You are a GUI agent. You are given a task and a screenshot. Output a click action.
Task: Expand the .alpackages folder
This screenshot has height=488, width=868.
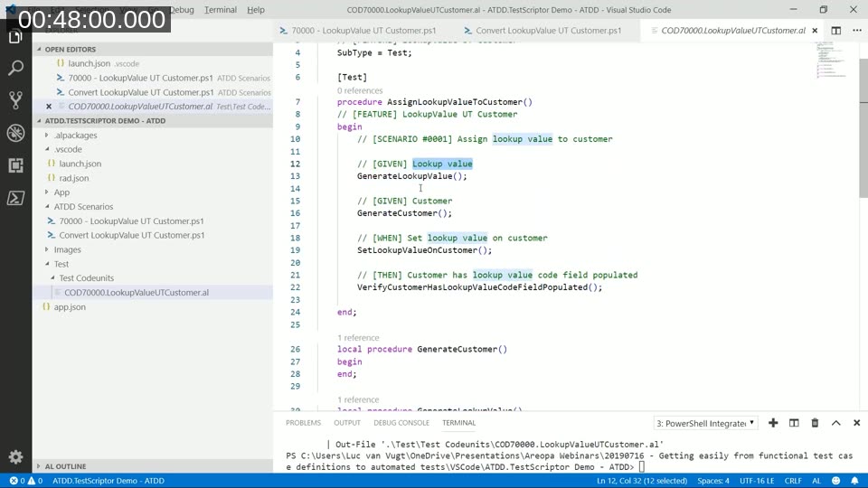pyautogui.click(x=47, y=135)
